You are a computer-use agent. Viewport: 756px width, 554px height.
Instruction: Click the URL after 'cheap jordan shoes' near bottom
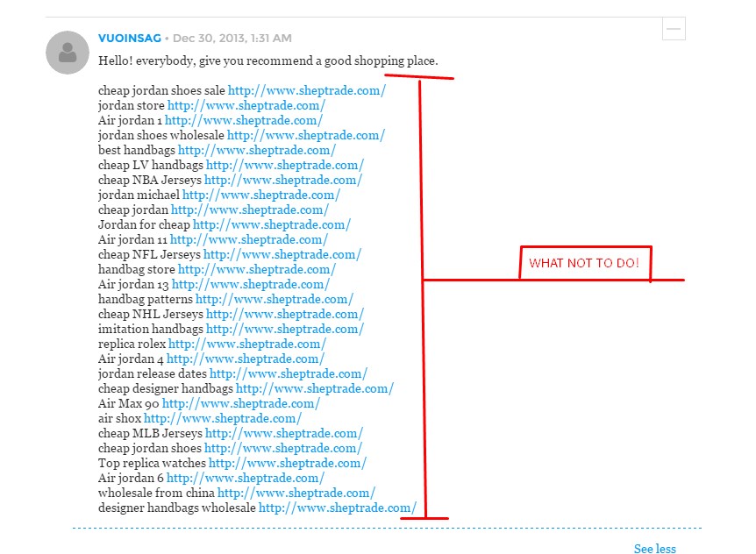click(283, 449)
